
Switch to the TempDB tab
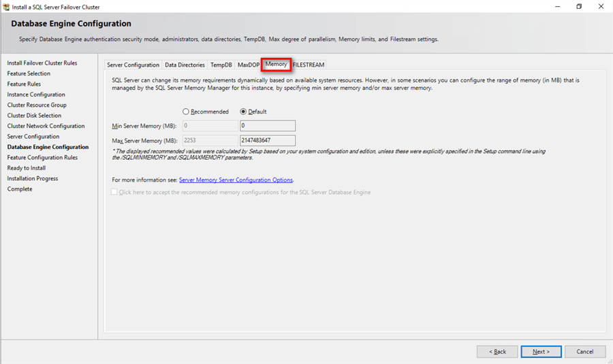221,65
